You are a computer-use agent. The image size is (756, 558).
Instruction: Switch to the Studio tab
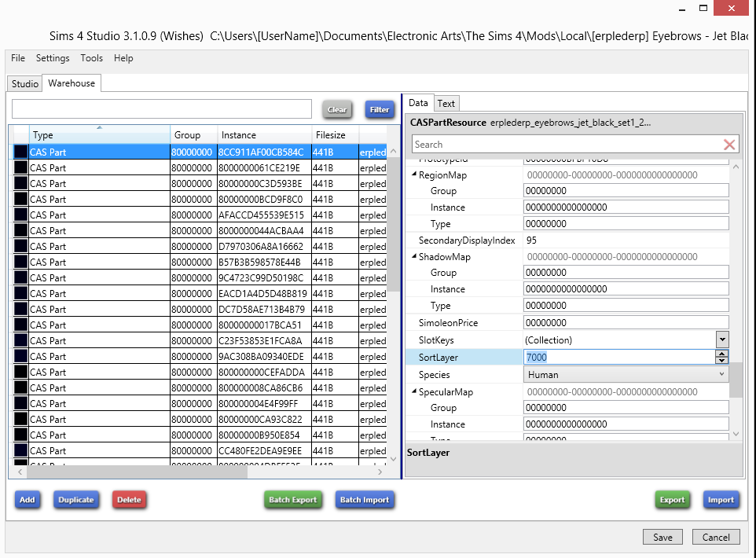point(25,84)
